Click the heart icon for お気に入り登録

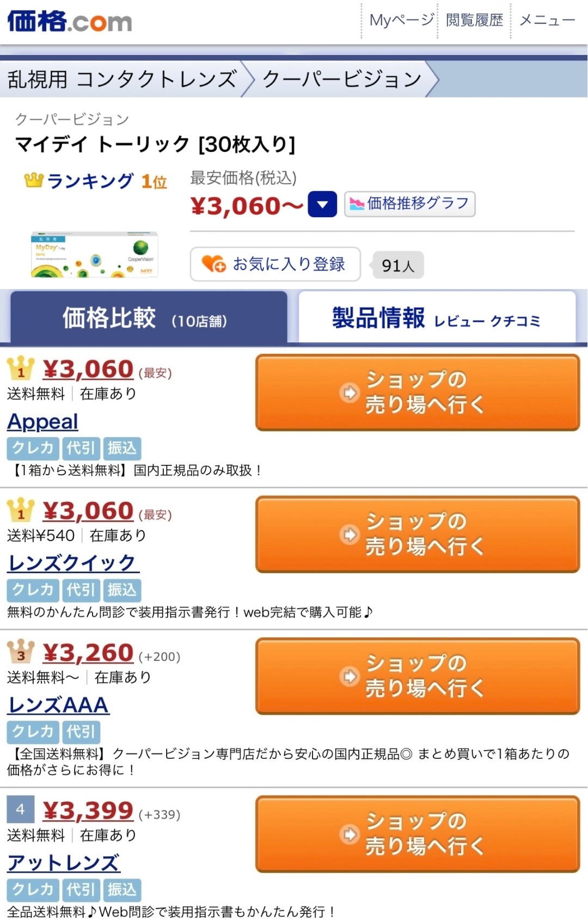213,263
